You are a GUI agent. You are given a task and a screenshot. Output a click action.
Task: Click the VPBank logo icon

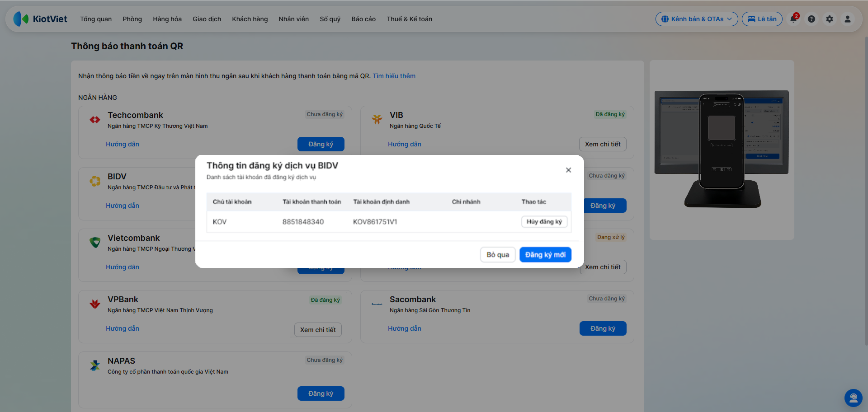(x=95, y=304)
